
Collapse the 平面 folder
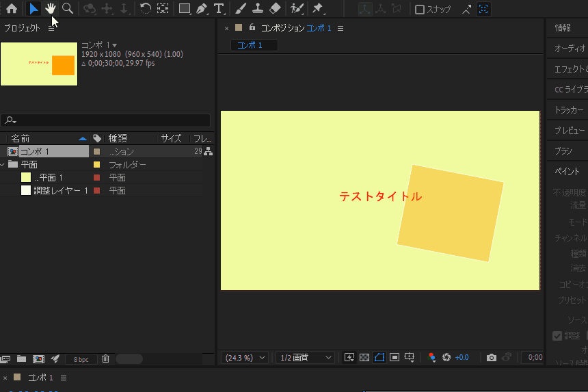(x=3, y=164)
